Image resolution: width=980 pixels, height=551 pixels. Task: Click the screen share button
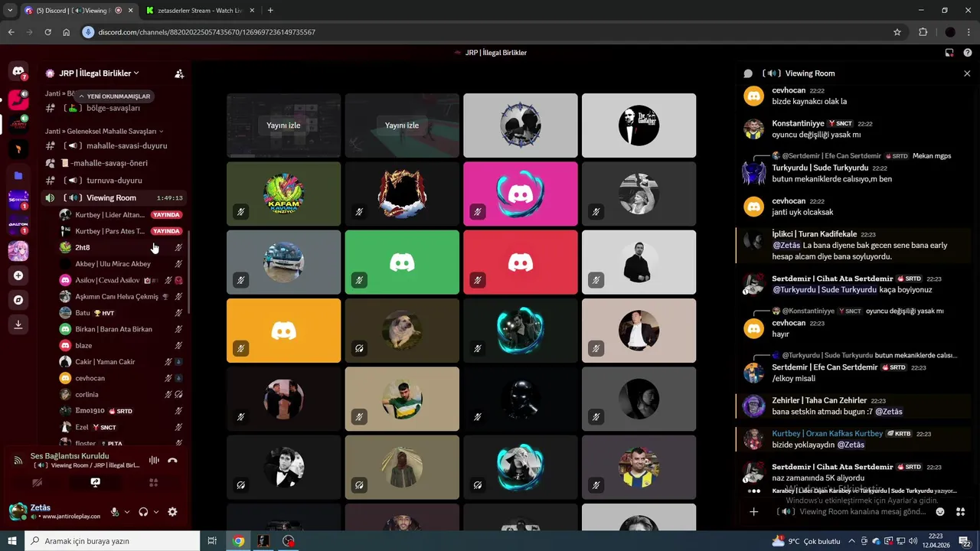(x=95, y=483)
